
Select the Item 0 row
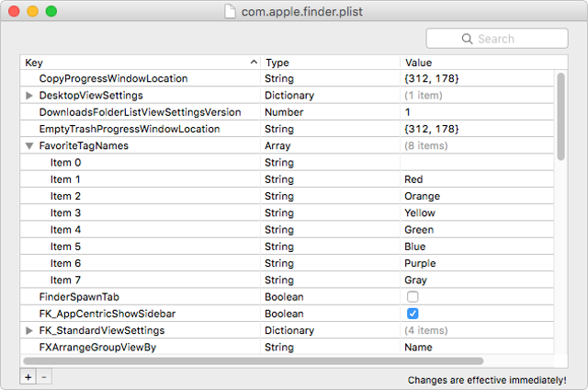pos(287,163)
